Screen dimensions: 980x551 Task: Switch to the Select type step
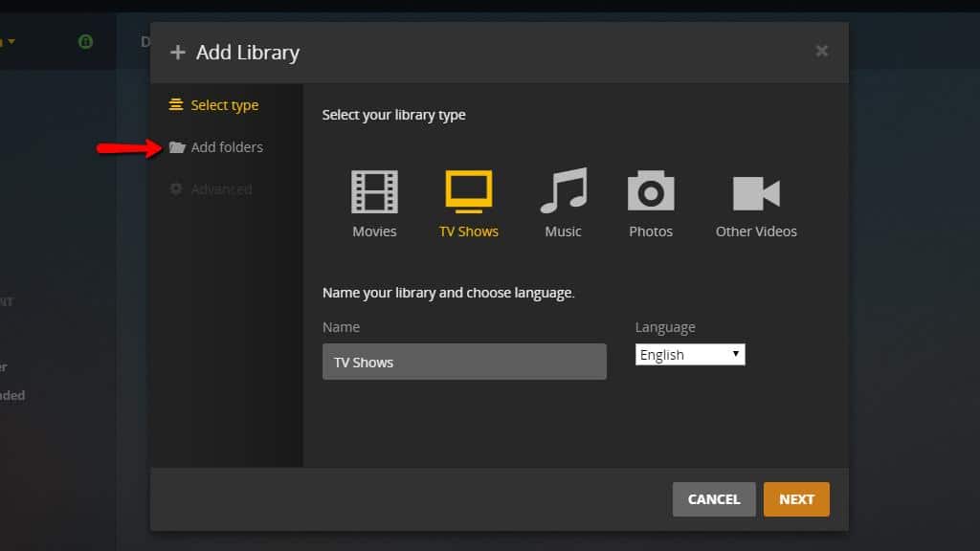[x=224, y=105]
